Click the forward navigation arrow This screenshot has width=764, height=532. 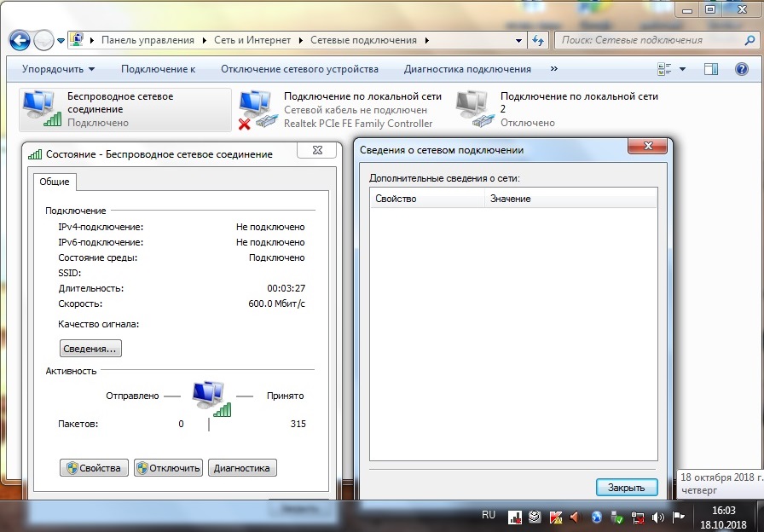(x=43, y=40)
